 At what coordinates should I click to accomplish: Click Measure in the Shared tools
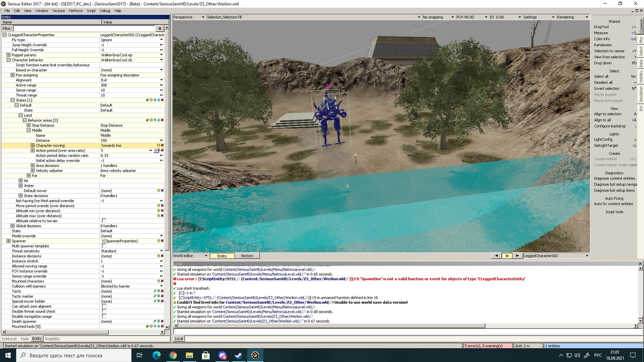pyautogui.click(x=601, y=33)
